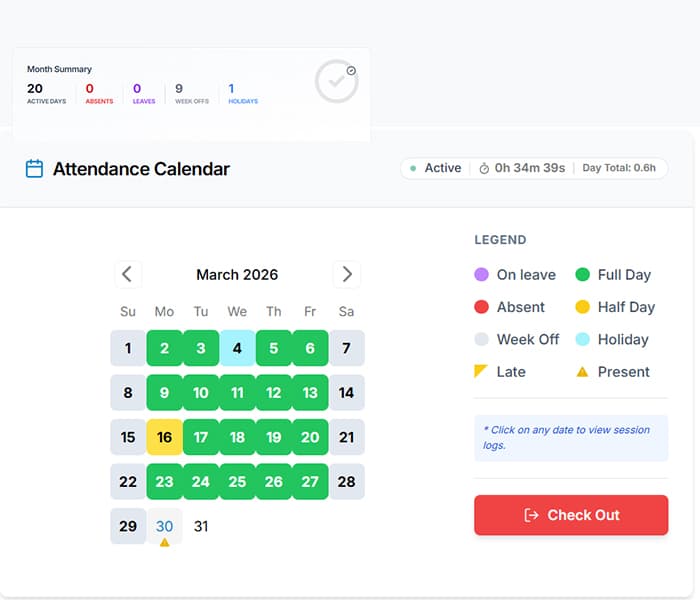
Task: Select March 14 on the calendar
Action: click(x=346, y=392)
